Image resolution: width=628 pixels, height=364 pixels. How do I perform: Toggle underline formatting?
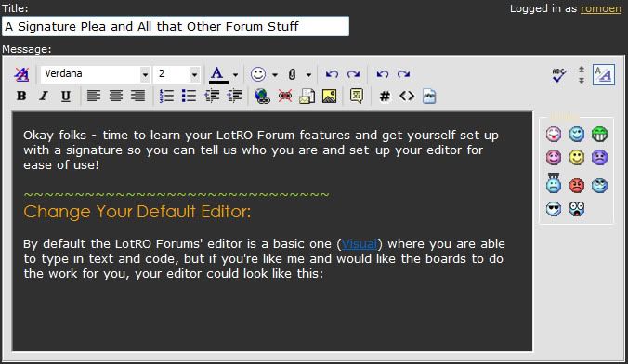click(66, 96)
